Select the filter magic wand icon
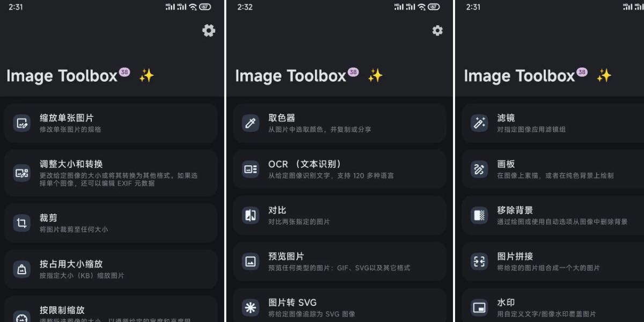 point(479,123)
